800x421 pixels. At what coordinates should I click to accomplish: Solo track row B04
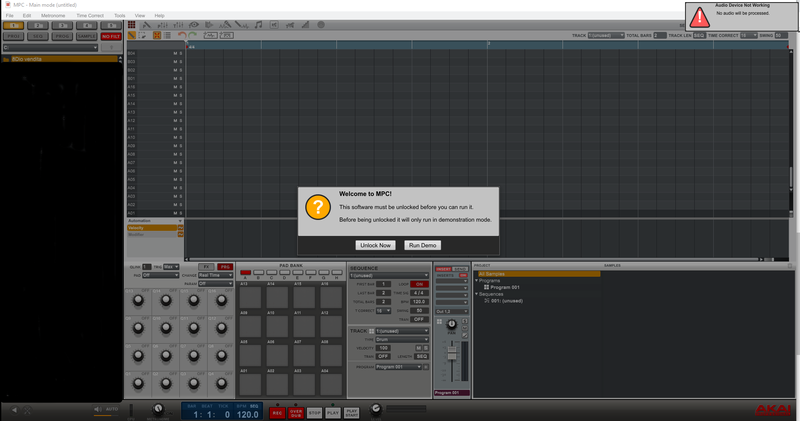click(x=181, y=53)
